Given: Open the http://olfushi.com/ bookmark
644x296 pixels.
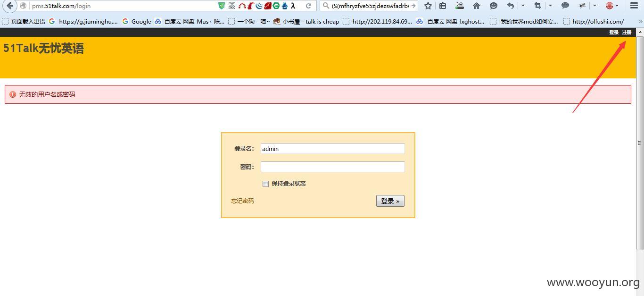Looking at the screenshot, I should pyautogui.click(x=594, y=21).
